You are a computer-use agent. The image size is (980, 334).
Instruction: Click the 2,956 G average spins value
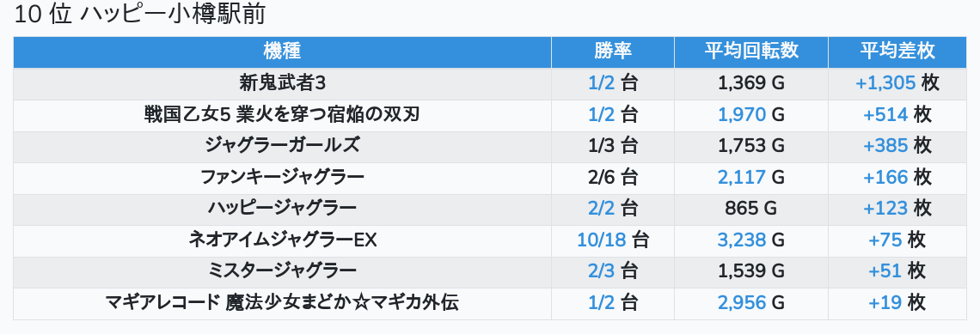tap(751, 303)
